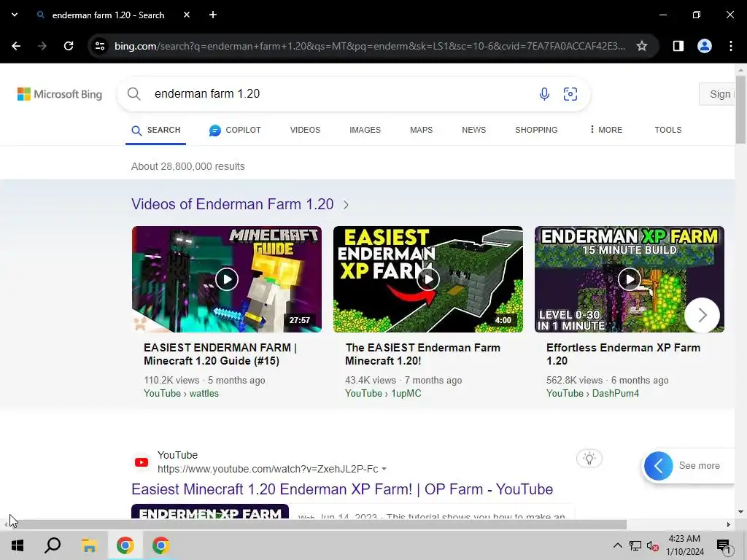This screenshot has height=560, width=747.
Task: Switch to the NEWS tab
Action: (473, 130)
